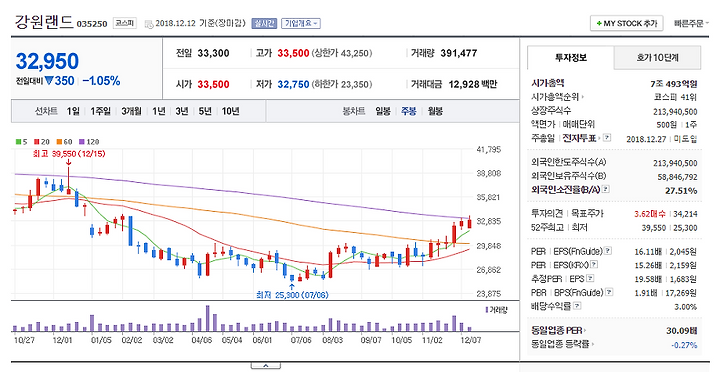Screen dimensions: 720x372
Task: Open the 동일업종 등락률 link
Action: pos(562,344)
